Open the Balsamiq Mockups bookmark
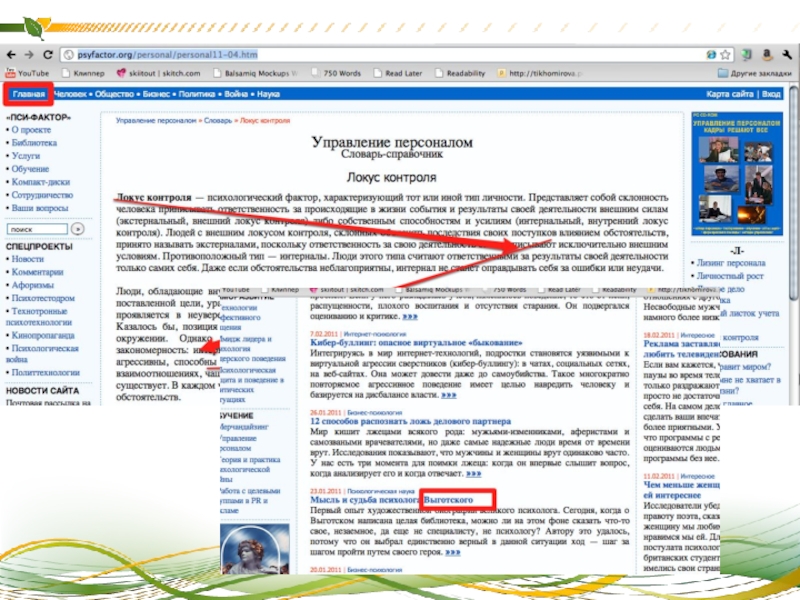Screen dimensions: 800x600 point(255,73)
